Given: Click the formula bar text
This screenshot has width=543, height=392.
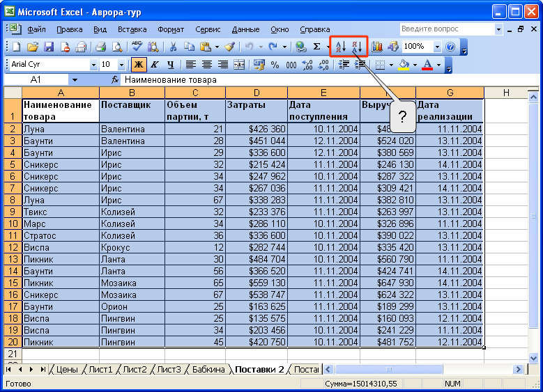Looking at the screenshot, I should [171, 80].
